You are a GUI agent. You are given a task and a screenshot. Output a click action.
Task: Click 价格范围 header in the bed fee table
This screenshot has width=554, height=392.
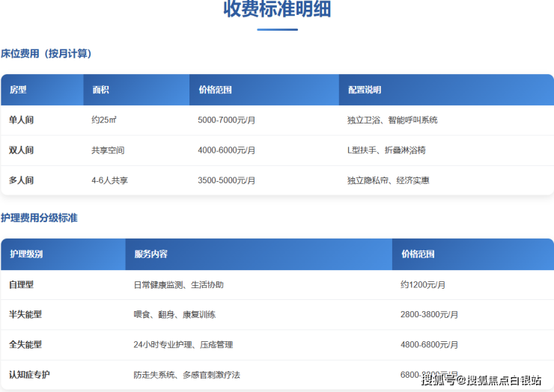pyautogui.click(x=215, y=90)
